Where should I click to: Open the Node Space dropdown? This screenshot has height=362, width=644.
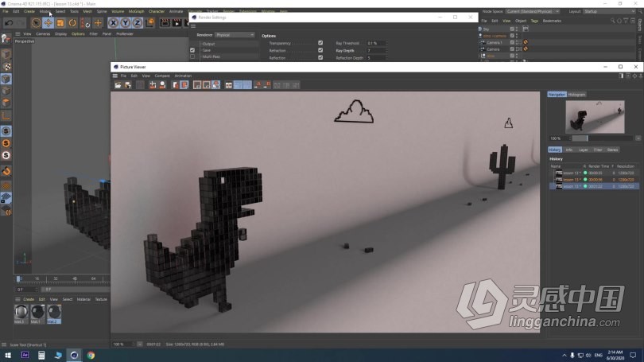point(532,11)
